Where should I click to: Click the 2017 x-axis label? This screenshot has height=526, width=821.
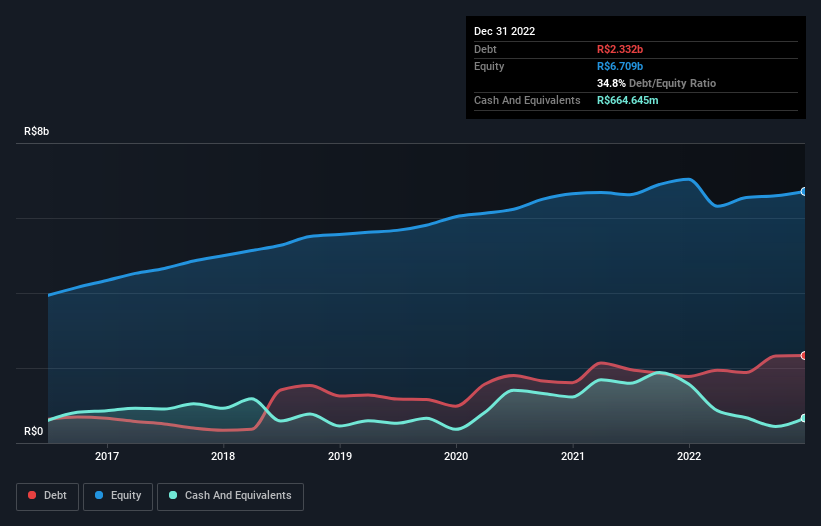click(x=107, y=456)
